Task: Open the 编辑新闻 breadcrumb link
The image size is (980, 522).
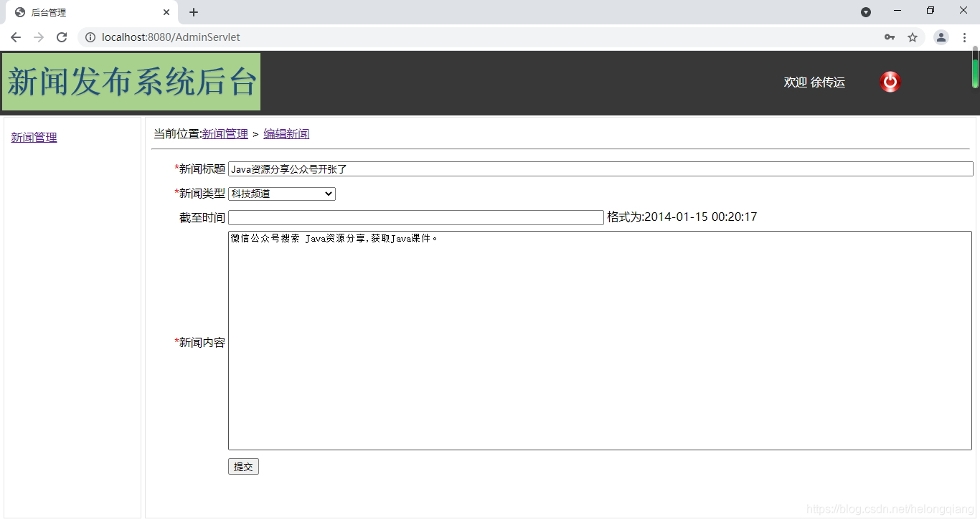Action: (286, 133)
